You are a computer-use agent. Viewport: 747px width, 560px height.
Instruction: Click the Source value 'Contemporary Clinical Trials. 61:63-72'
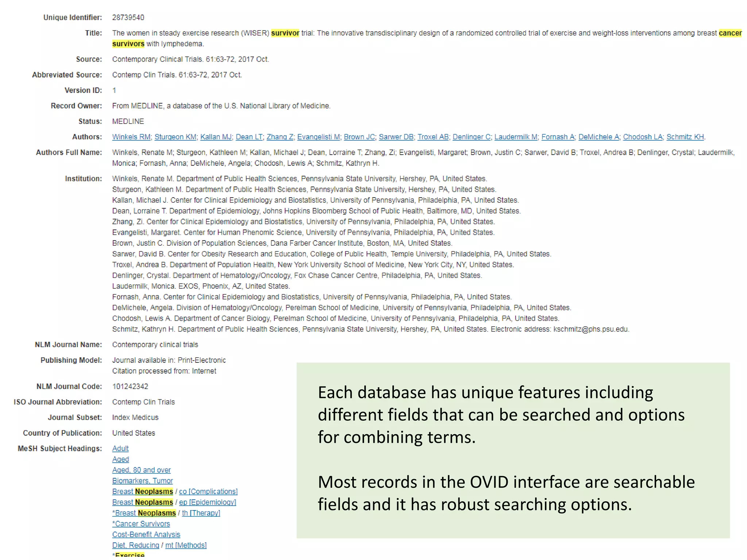coord(174,59)
